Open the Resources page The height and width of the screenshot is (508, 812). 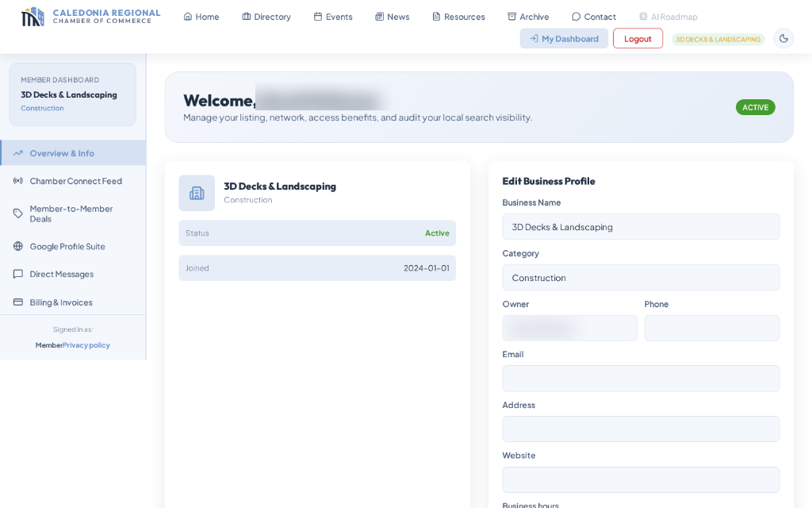tap(458, 17)
